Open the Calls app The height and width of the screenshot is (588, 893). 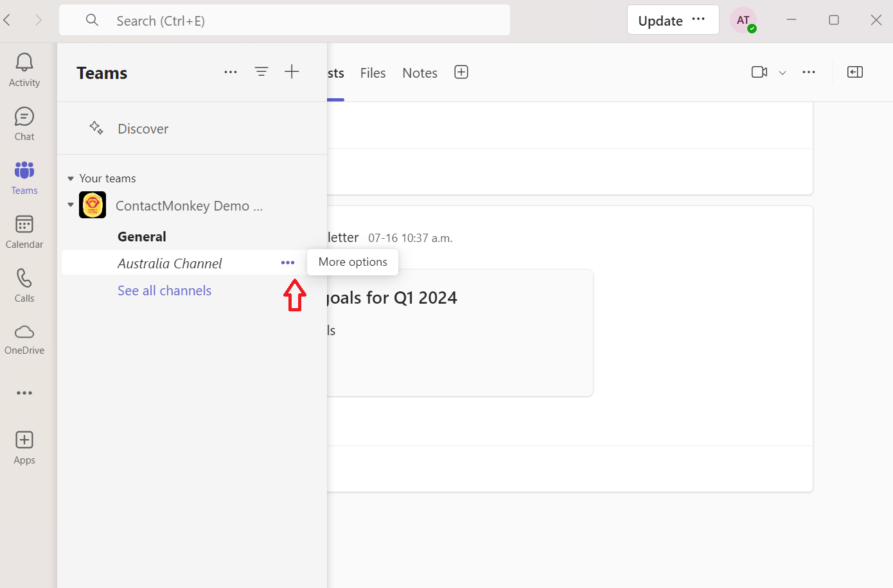24,286
